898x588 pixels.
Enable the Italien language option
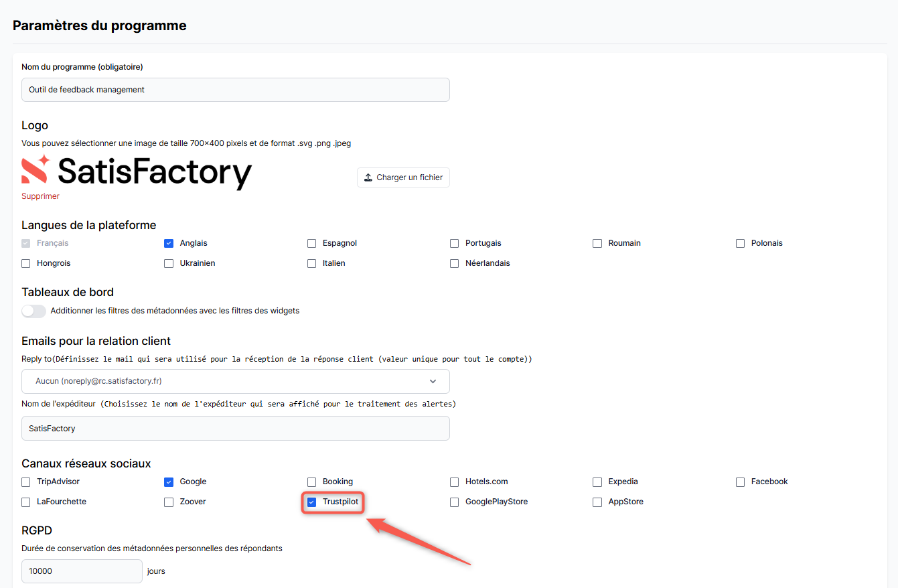pyautogui.click(x=311, y=264)
